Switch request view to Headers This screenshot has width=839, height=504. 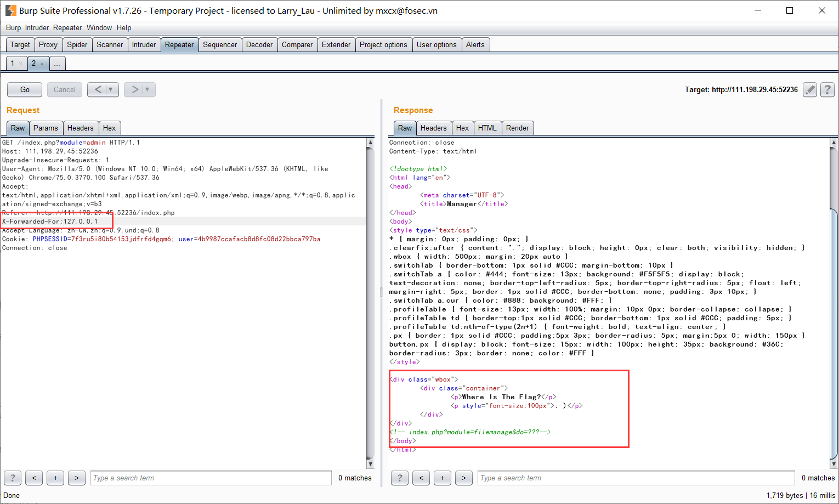point(81,128)
